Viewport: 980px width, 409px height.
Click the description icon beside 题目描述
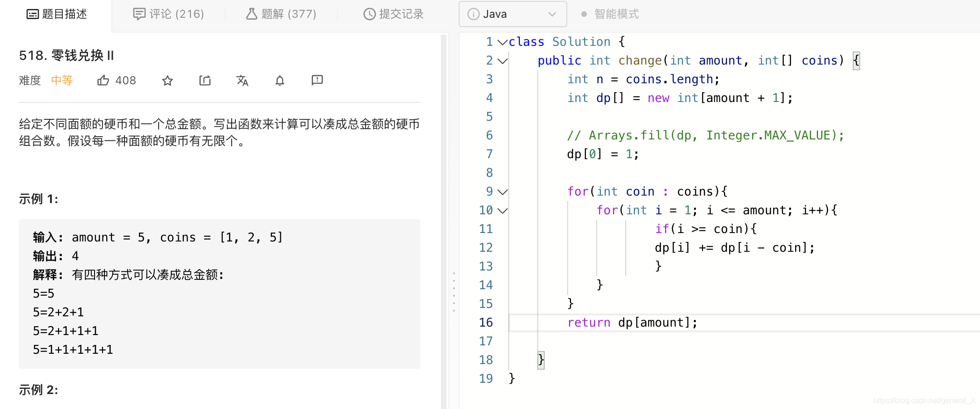coord(33,14)
